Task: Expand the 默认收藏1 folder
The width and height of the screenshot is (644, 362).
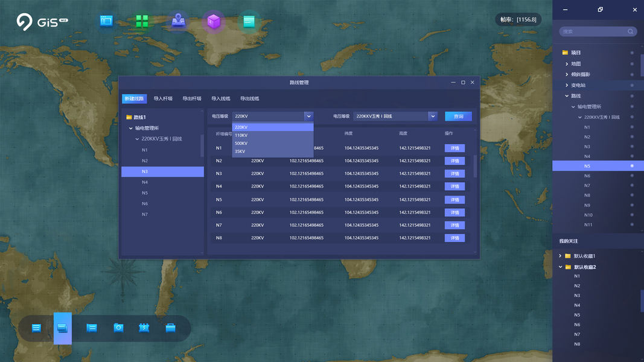Action: coord(560,256)
